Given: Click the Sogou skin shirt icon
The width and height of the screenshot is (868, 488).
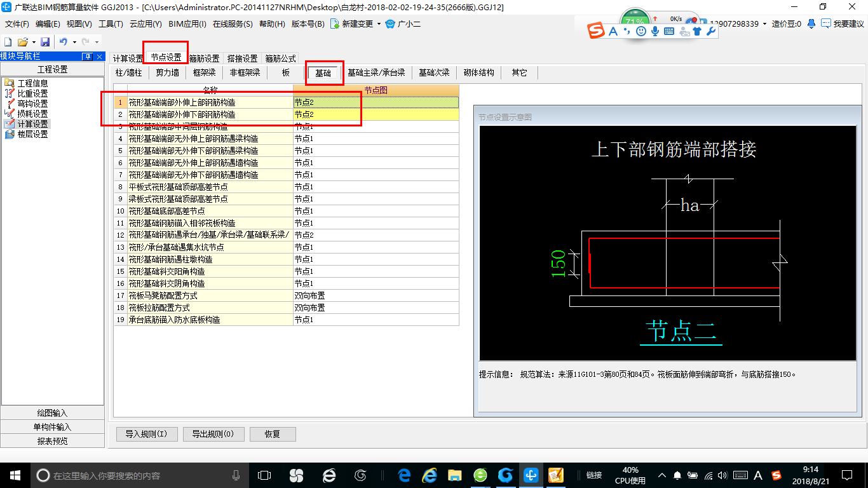Looking at the screenshot, I should 697,30.
